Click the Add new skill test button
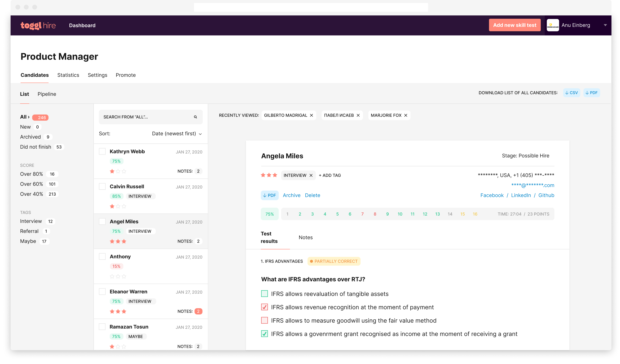620x364 pixels. [x=515, y=25]
